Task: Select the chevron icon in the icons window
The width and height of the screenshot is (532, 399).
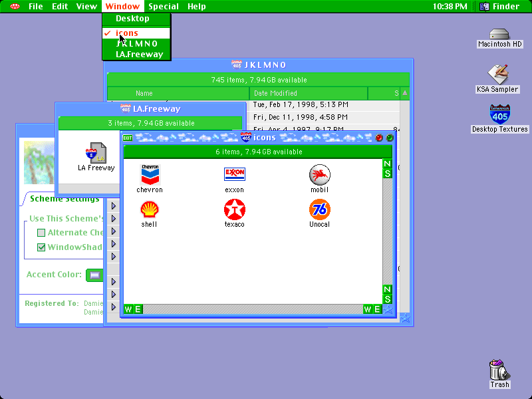Action: [150, 175]
